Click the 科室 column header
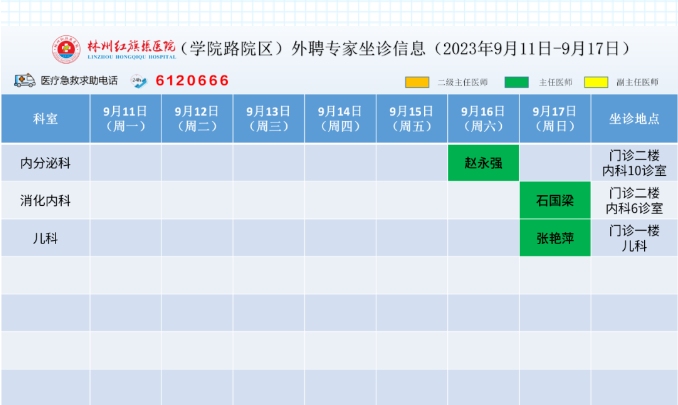 coord(45,118)
